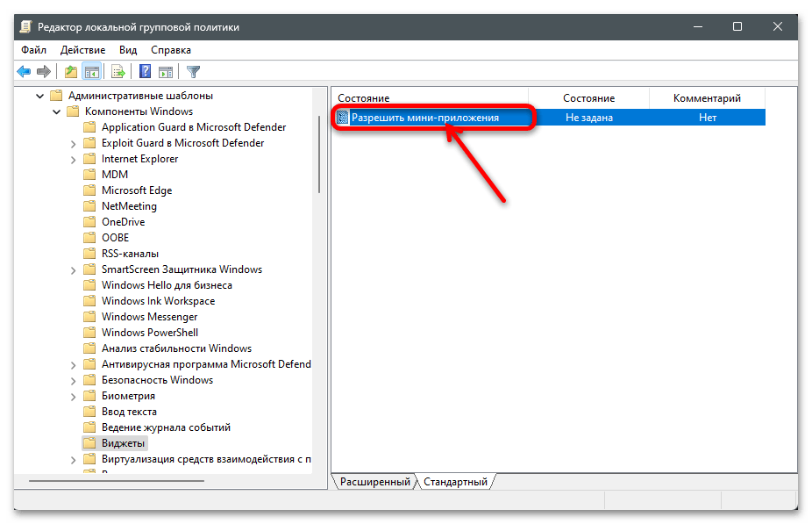
Task: Open the Справка menu
Action: pos(171,50)
